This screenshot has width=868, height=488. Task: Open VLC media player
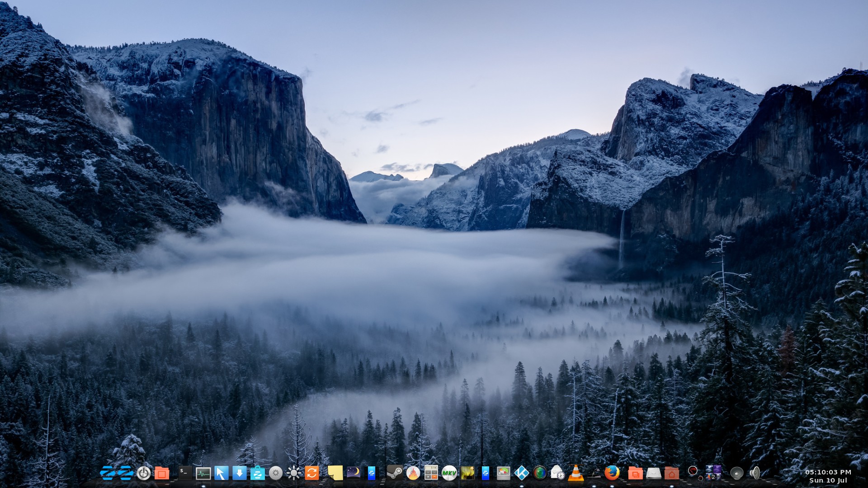point(576,473)
